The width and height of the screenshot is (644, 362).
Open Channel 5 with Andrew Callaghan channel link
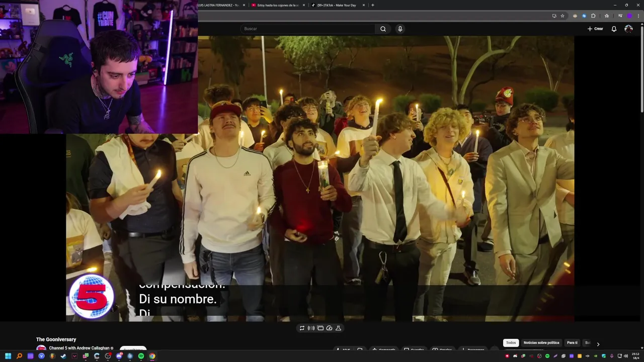tap(79, 348)
